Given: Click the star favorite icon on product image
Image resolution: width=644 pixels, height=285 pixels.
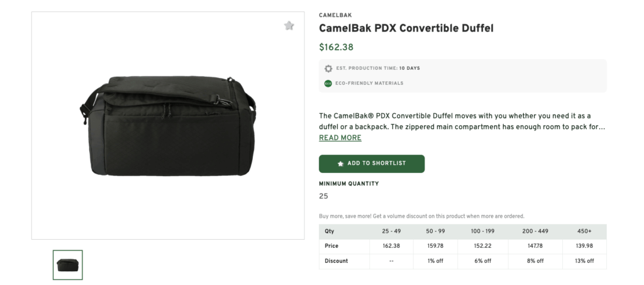Looking at the screenshot, I should [289, 26].
